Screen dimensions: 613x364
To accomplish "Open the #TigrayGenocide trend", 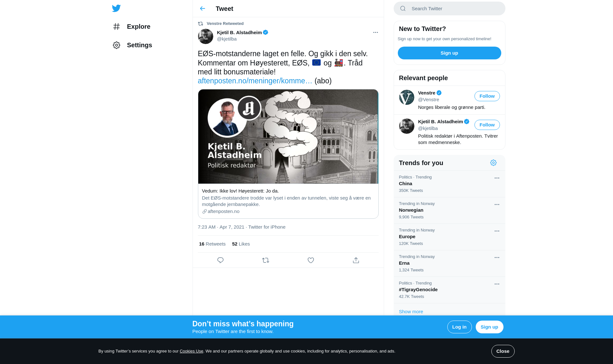I will pyautogui.click(x=449, y=290).
